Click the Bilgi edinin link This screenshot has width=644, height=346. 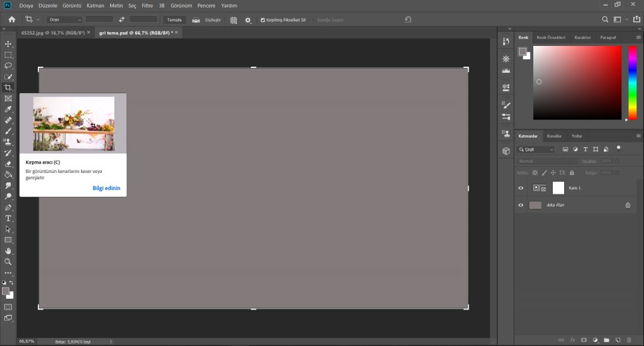coord(106,188)
